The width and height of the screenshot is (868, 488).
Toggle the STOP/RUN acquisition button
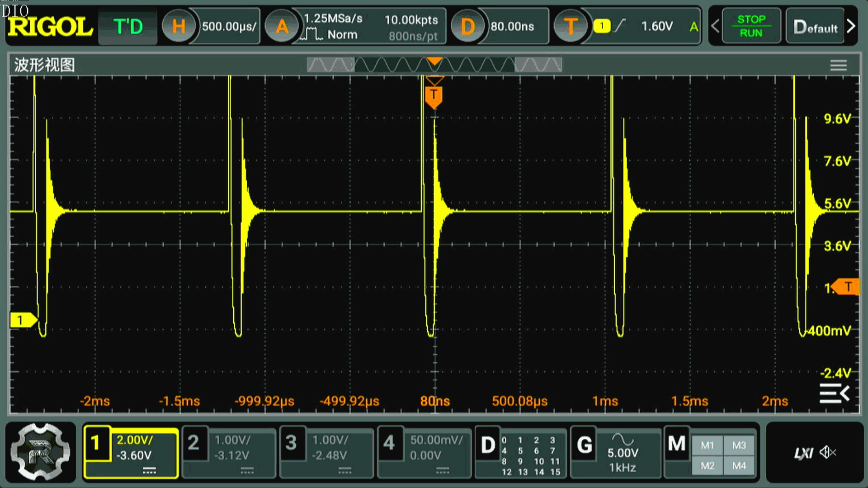pyautogui.click(x=751, y=26)
